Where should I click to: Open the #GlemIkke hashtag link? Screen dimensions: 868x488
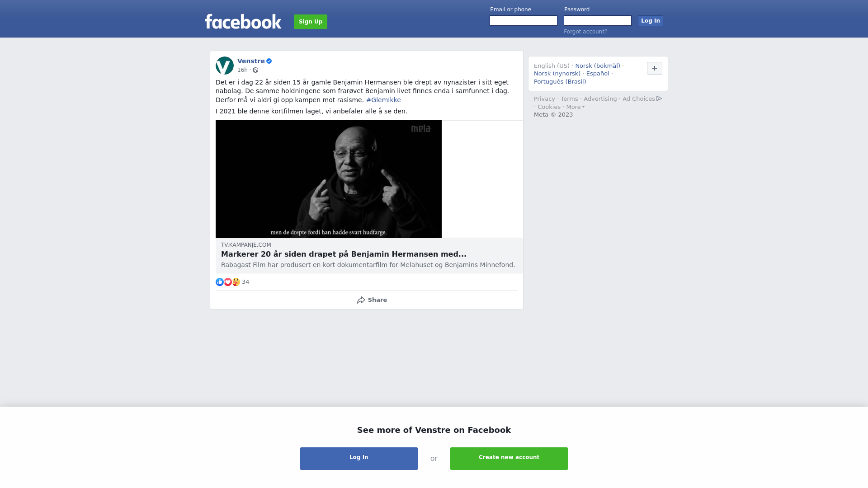pyautogui.click(x=383, y=100)
